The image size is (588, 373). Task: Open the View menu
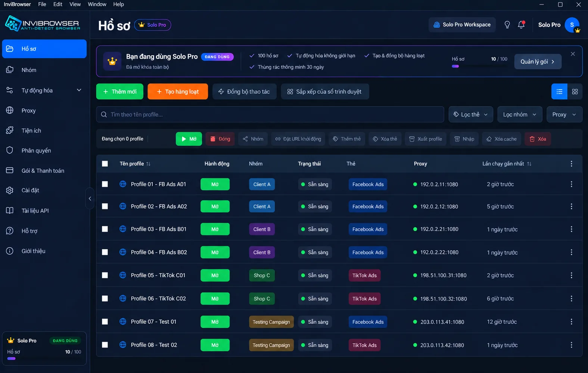75,4
